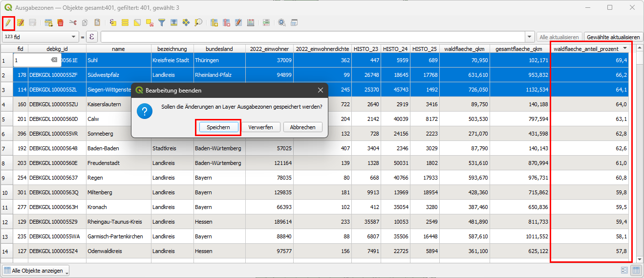644x278 pixels.
Task: Click the delete selected features trash icon
Action: [x=61, y=23]
